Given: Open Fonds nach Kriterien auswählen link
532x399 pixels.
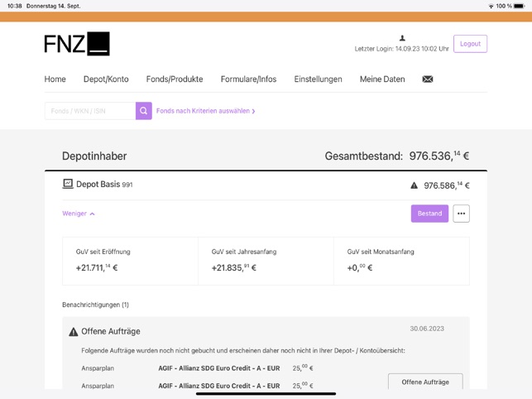Looking at the screenshot, I should 205,111.
